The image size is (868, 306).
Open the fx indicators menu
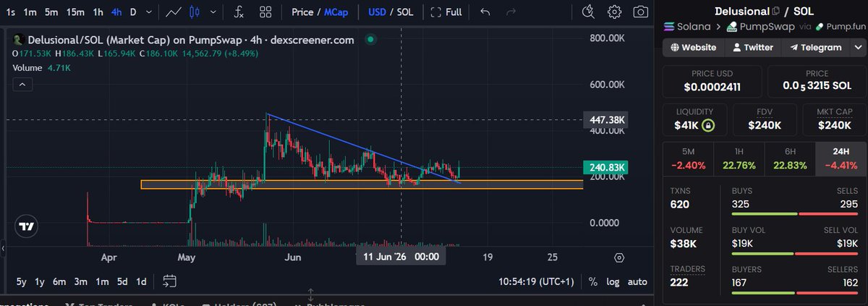click(239, 12)
